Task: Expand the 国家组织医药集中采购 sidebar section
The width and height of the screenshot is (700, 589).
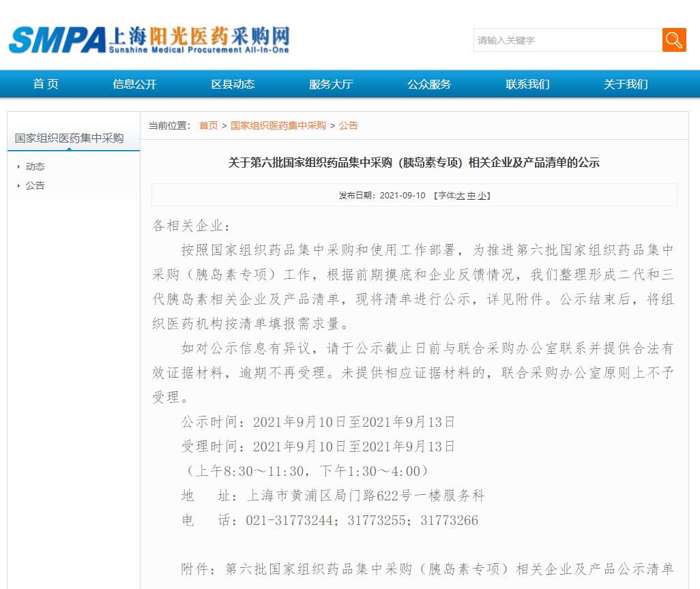Action: coord(70,138)
